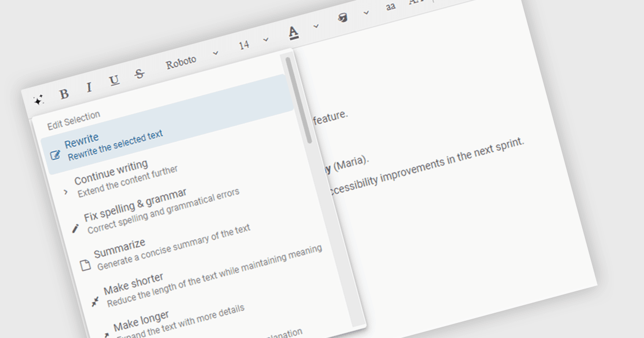Click the Fix spelling pencil icon
The width and height of the screenshot is (644, 338).
pos(75,228)
